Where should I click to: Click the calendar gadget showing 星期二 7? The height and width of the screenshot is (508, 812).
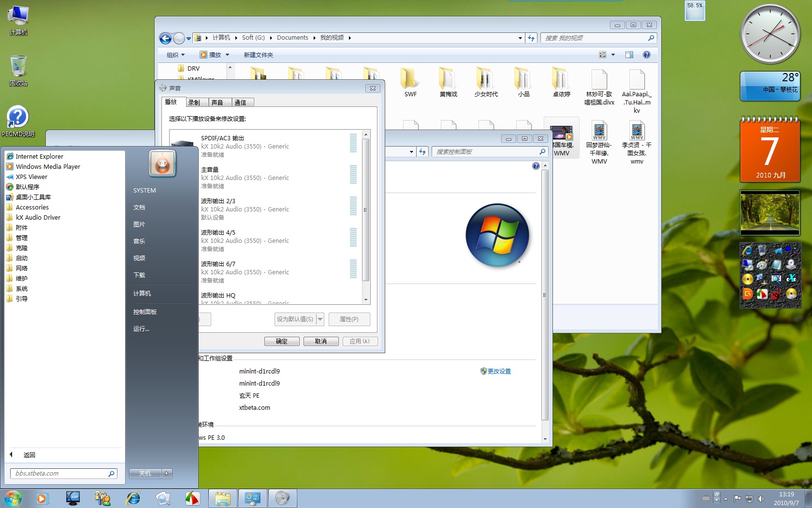click(x=770, y=149)
